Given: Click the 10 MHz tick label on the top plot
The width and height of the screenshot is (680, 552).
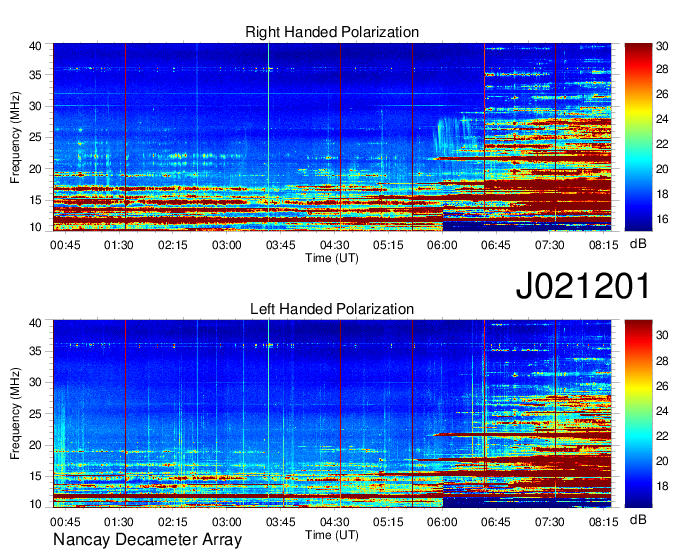Looking at the screenshot, I should [x=35, y=227].
